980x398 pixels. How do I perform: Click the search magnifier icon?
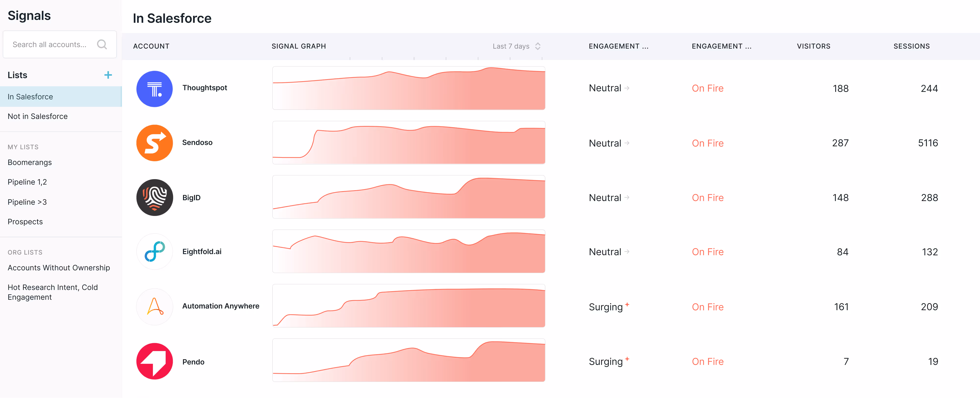pos(102,45)
